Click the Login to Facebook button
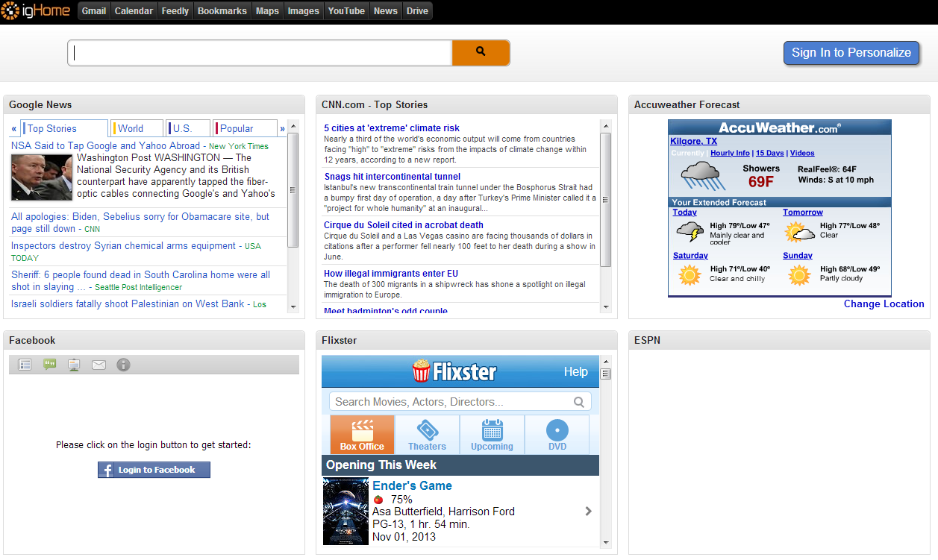938x560 pixels. tap(154, 470)
